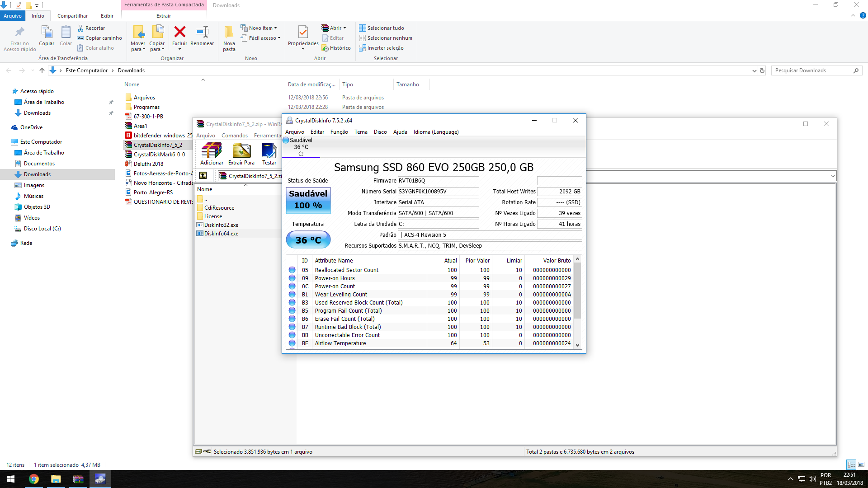Click Selecionar nenhum button
Screen dimensions: 868x488
tap(385, 38)
